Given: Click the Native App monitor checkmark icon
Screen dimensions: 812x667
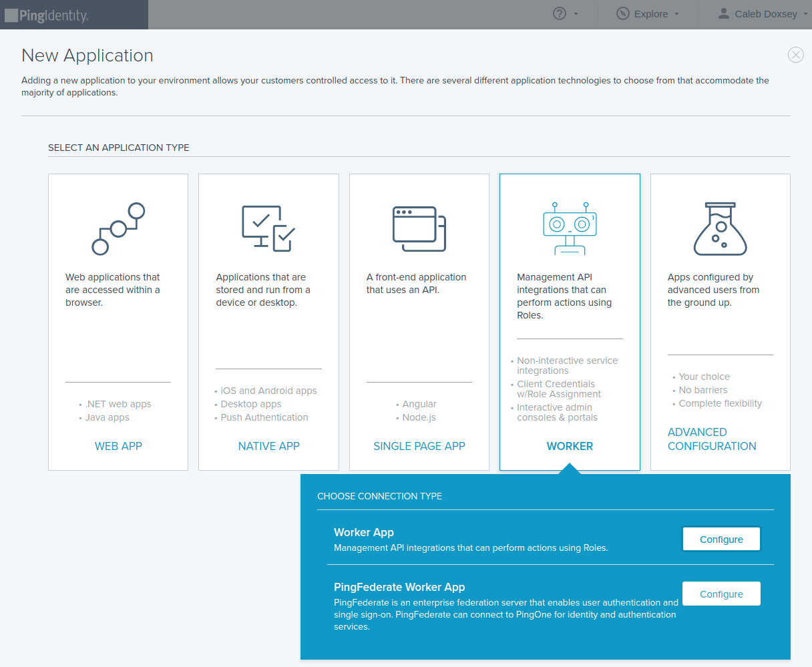Looking at the screenshot, I should [268, 229].
